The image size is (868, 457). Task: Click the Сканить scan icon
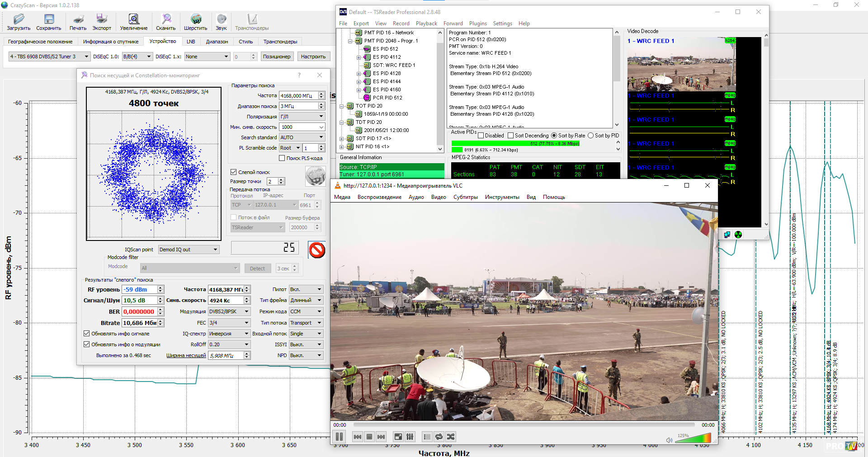[166, 19]
